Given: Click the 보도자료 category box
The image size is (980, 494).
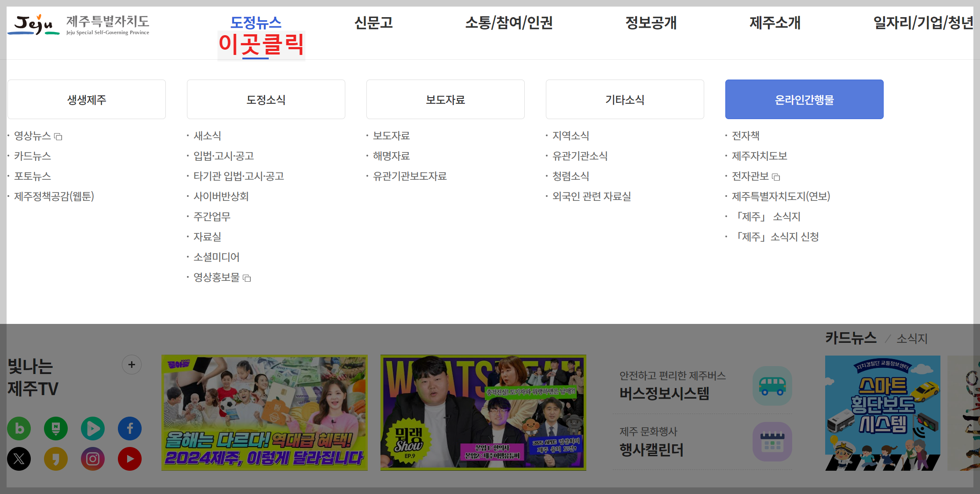Looking at the screenshot, I should [445, 99].
